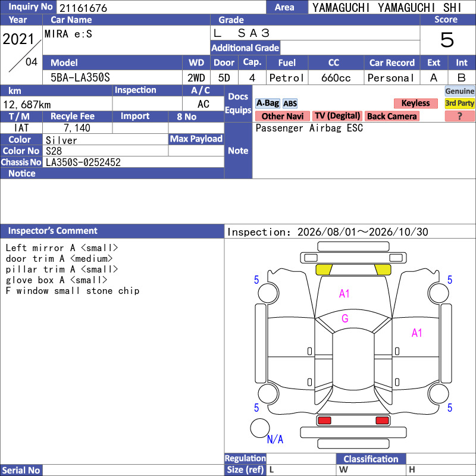
Task: Select the Other Navi equipment tag
Action: pos(282,116)
